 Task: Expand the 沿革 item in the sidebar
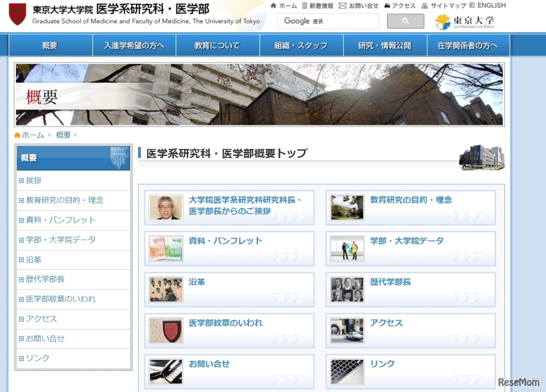coord(32,259)
